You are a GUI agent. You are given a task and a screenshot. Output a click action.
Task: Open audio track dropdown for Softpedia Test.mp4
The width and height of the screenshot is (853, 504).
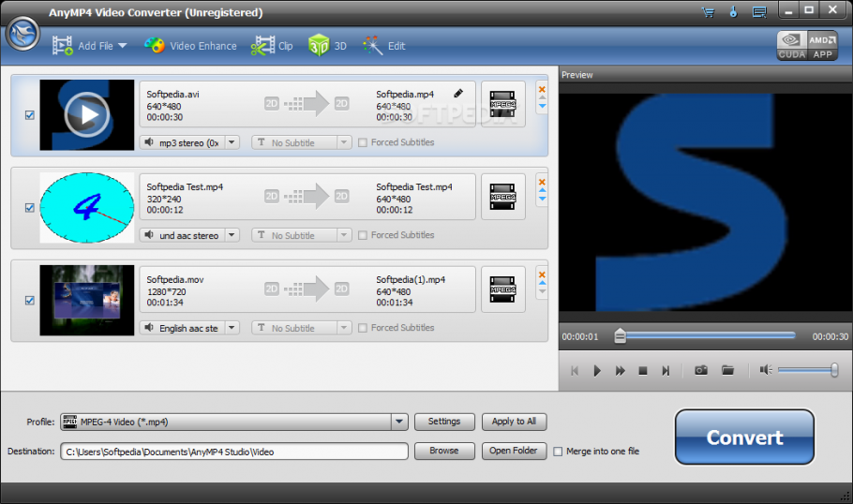click(232, 235)
